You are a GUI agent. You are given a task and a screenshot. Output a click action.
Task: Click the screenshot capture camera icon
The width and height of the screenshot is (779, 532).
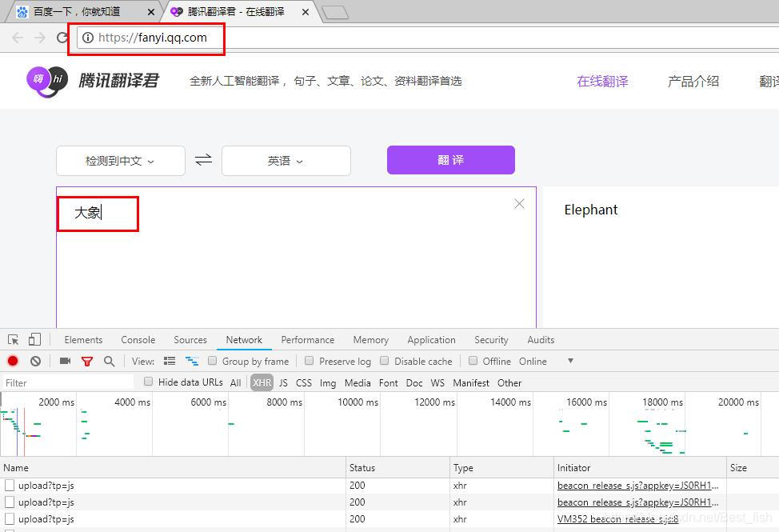65,361
